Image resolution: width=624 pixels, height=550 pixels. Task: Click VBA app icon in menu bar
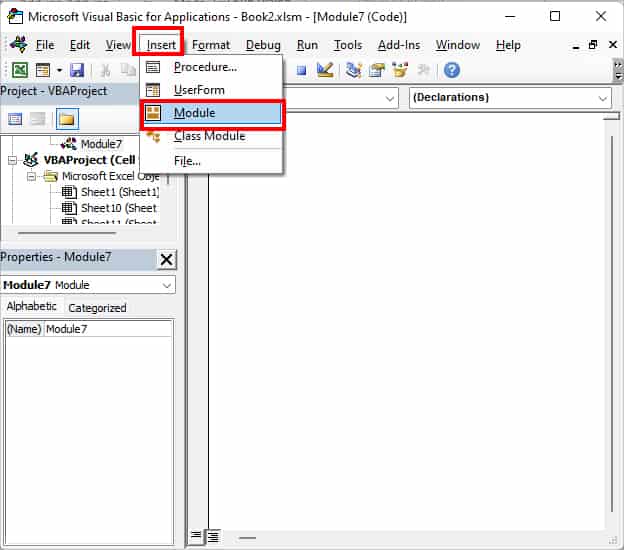coord(19,44)
